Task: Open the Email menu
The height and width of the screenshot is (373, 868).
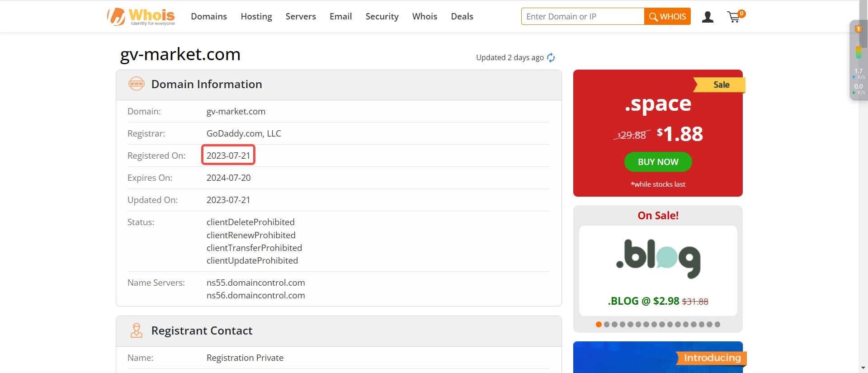Action: [340, 16]
